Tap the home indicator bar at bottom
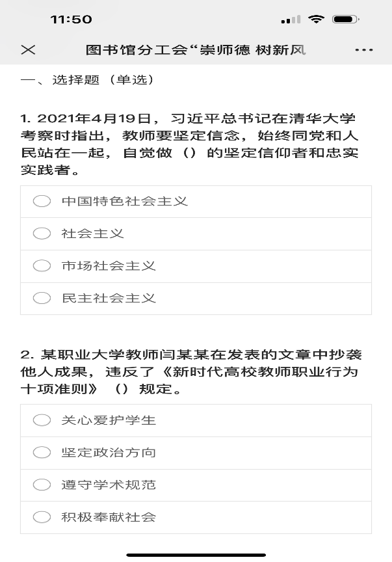 196,555
